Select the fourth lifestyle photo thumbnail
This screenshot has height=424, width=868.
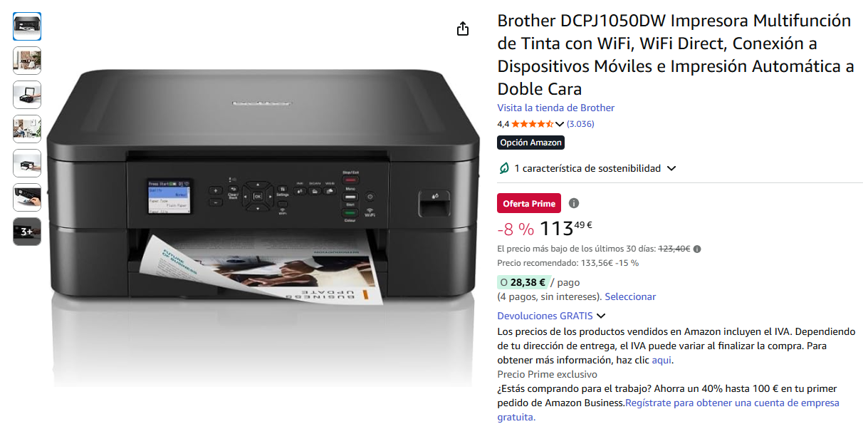click(27, 129)
